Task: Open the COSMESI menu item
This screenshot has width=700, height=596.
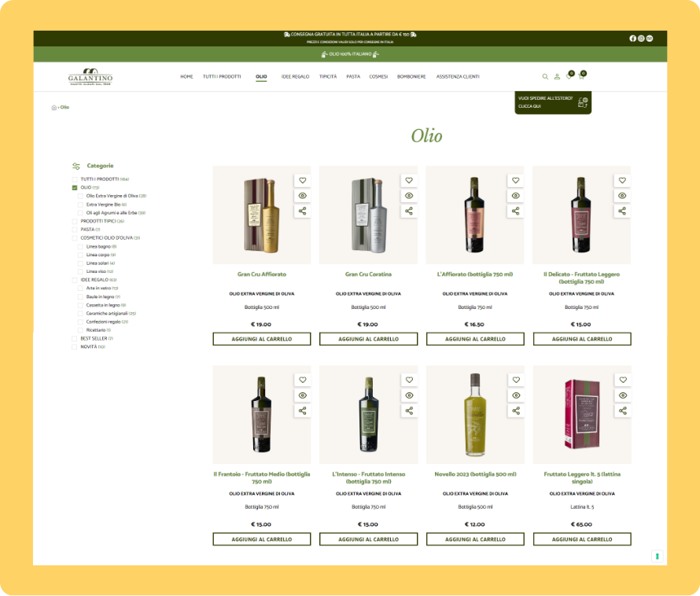Action: click(x=378, y=77)
